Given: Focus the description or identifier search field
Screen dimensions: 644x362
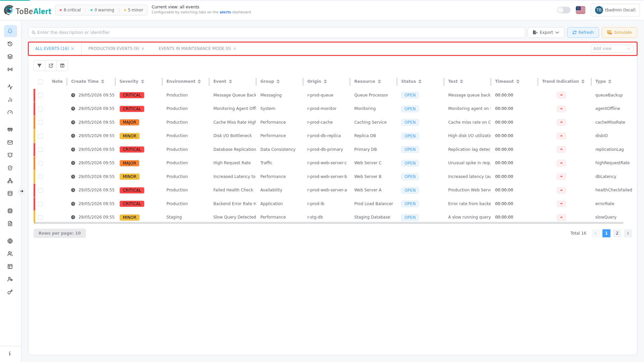Looking at the screenshot, I should pyautogui.click(x=277, y=33).
